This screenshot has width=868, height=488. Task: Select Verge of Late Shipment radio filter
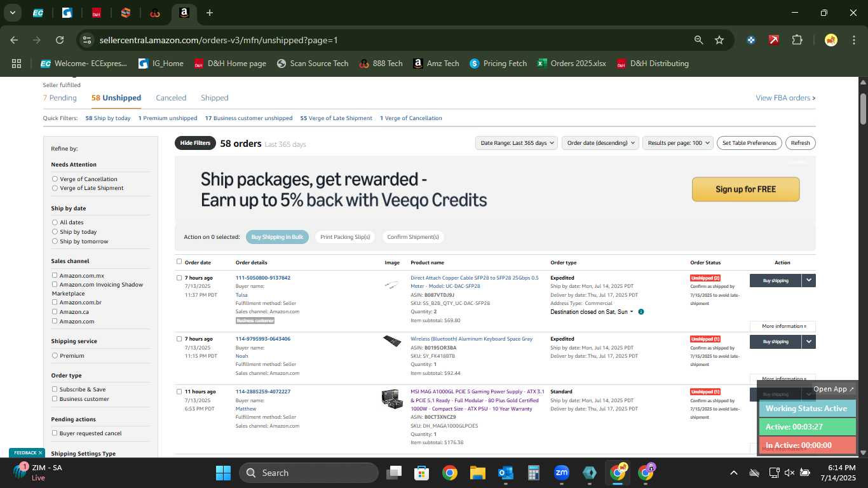55,188
